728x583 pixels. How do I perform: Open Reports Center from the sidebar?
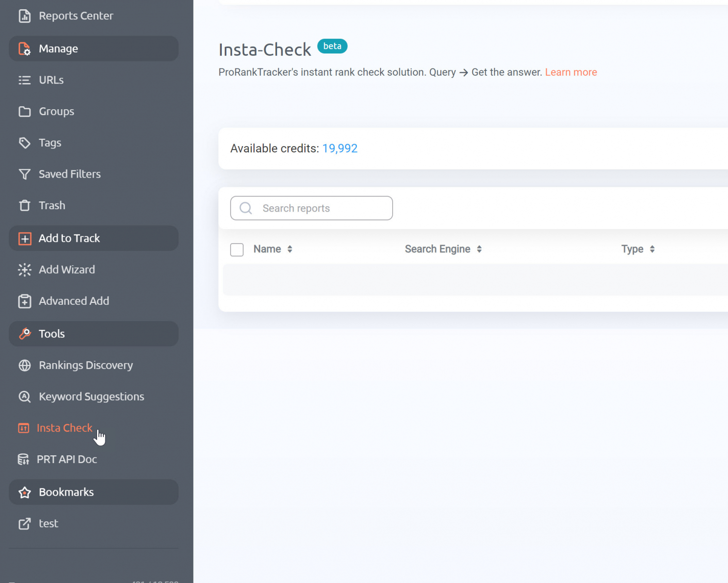76,16
